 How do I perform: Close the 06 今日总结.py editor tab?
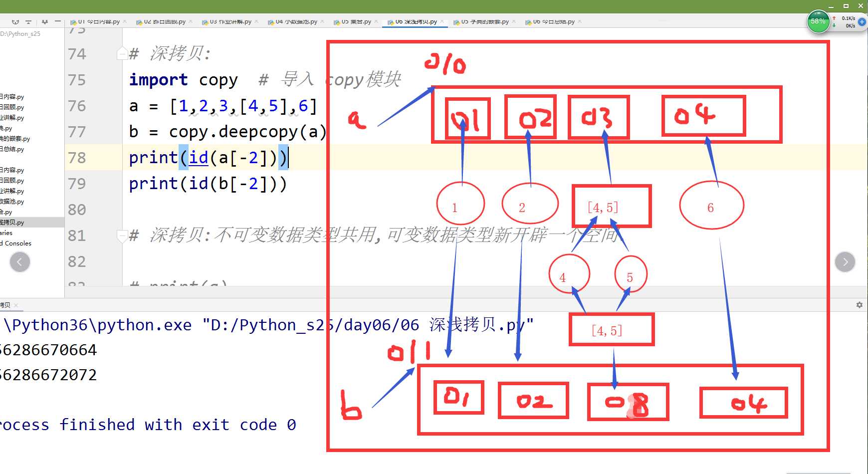tap(580, 21)
